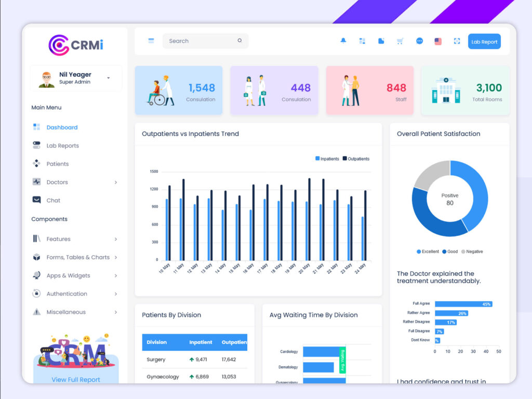Open the View Full Report link
The width and height of the screenshot is (532, 399).
76,379
